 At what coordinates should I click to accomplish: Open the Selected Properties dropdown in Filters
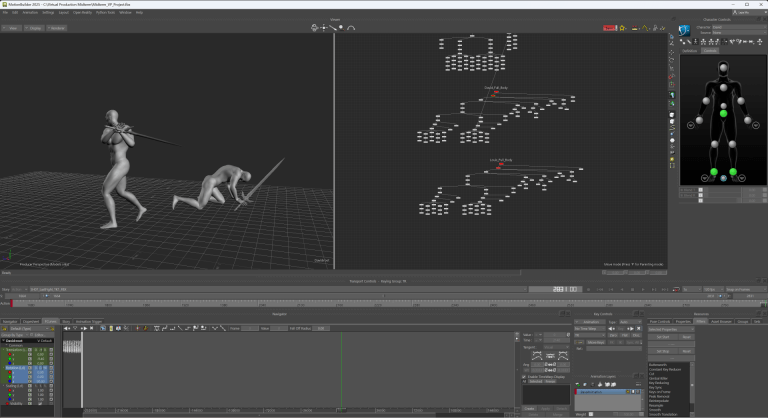click(668, 329)
